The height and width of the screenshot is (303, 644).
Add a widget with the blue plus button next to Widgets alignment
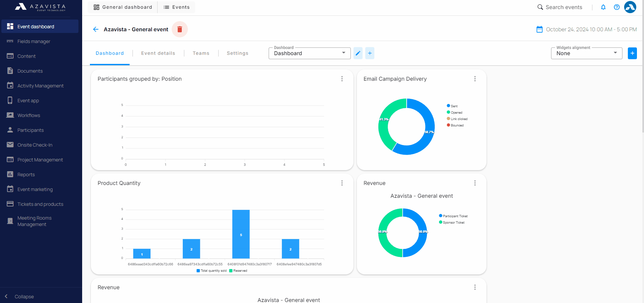632,53
